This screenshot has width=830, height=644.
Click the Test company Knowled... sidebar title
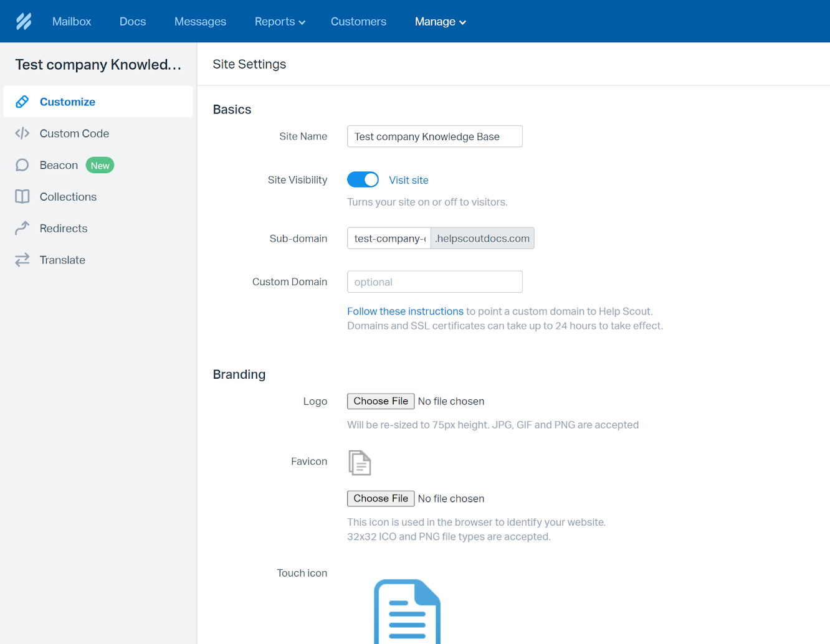(x=98, y=64)
